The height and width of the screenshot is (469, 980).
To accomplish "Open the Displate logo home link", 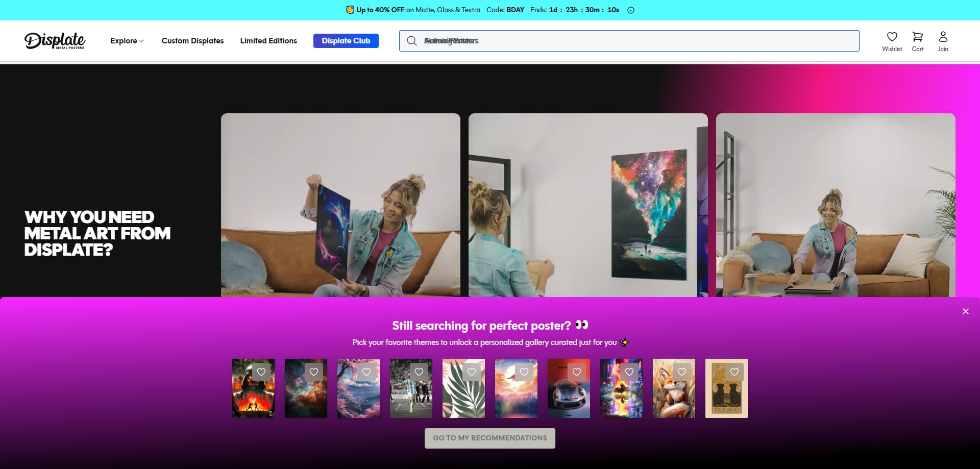I will tap(55, 41).
